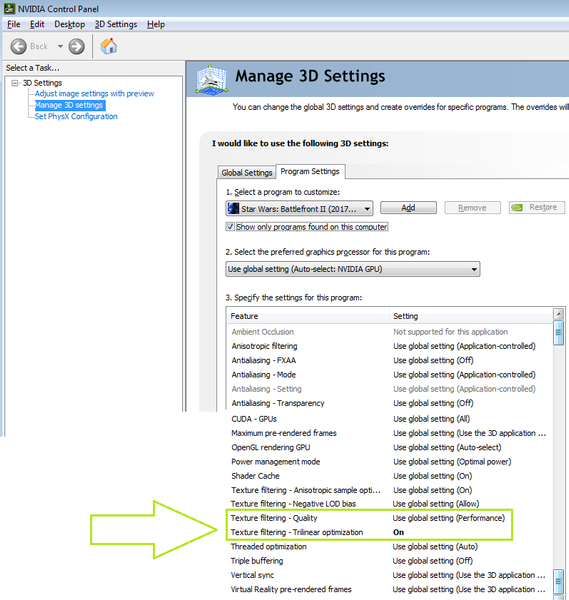
Task: Open the Desktop menu
Action: [x=69, y=24]
